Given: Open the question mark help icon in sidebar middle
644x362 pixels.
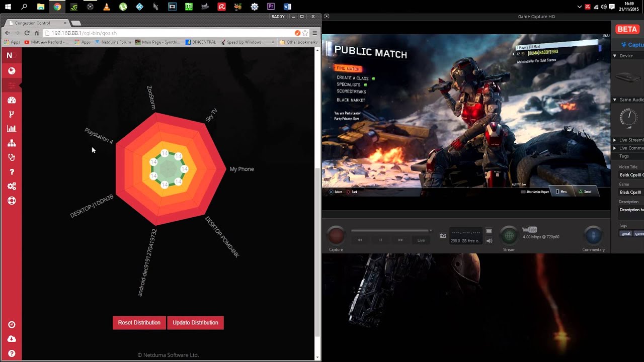Looking at the screenshot, I should coord(12,172).
